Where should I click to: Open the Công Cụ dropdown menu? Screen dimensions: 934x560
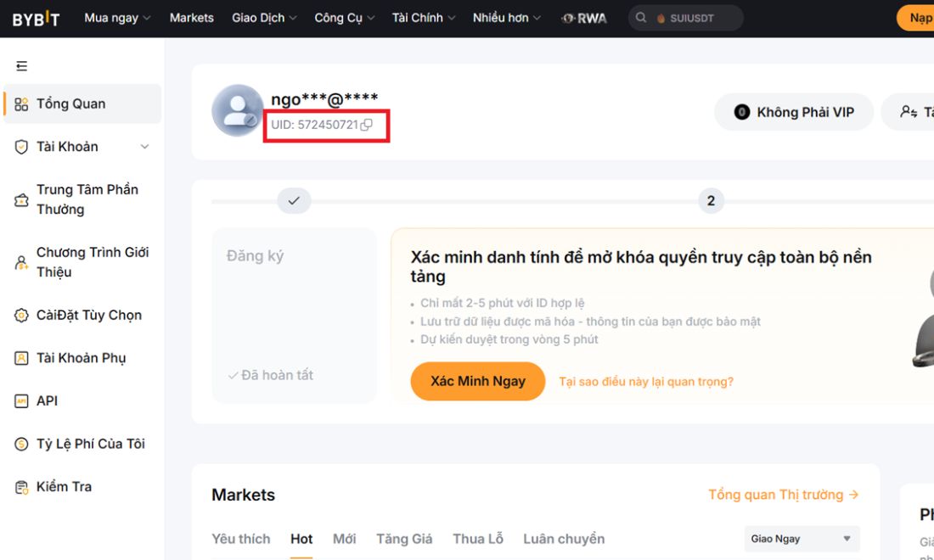coord(344,18)
